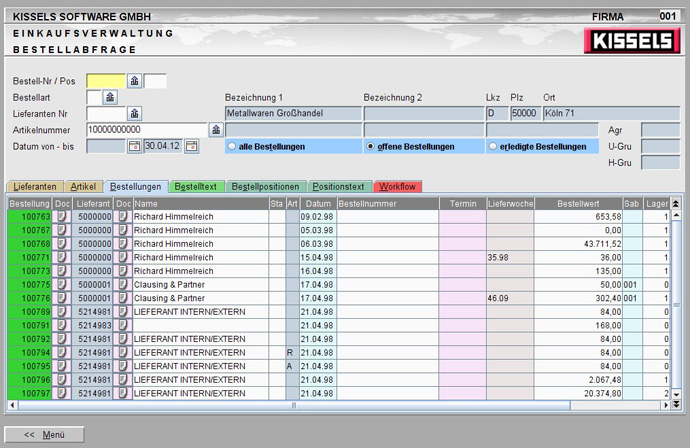This screenshot has width=690, height=448.
Task: Open supplier document icon in row 100797
Action: (123, 393)
